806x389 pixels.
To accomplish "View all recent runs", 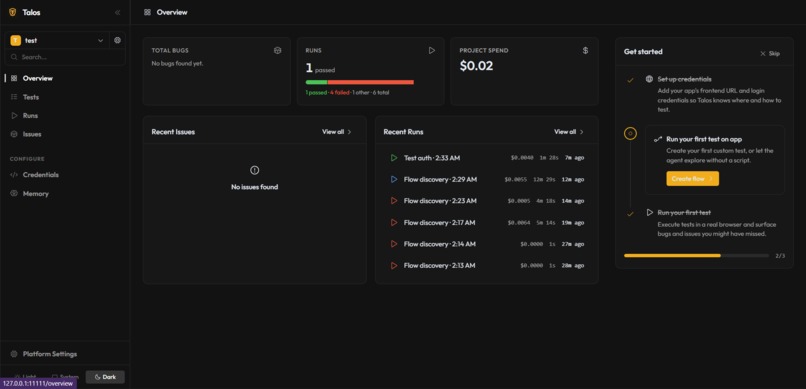I will coord(569,132).
